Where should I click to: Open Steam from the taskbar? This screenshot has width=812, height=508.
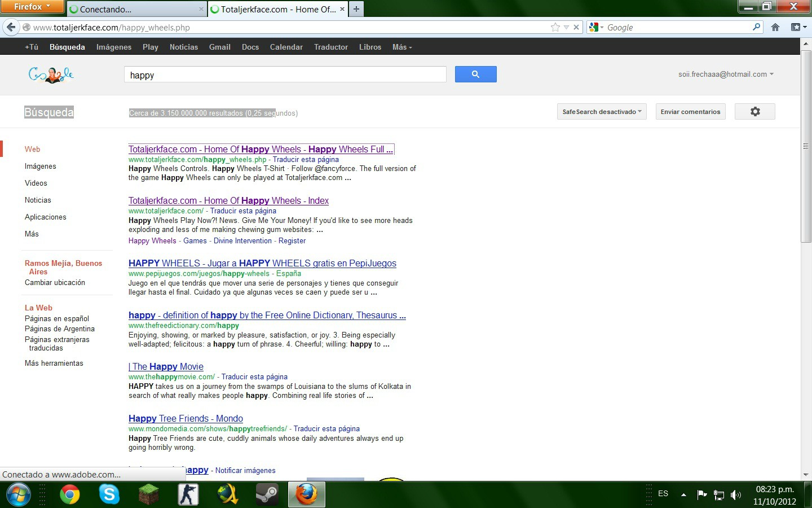coord(267,495)
